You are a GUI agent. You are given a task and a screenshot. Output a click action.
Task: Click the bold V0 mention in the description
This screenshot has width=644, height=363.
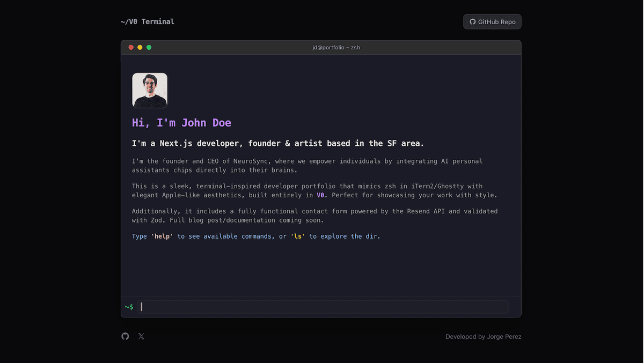320,195
